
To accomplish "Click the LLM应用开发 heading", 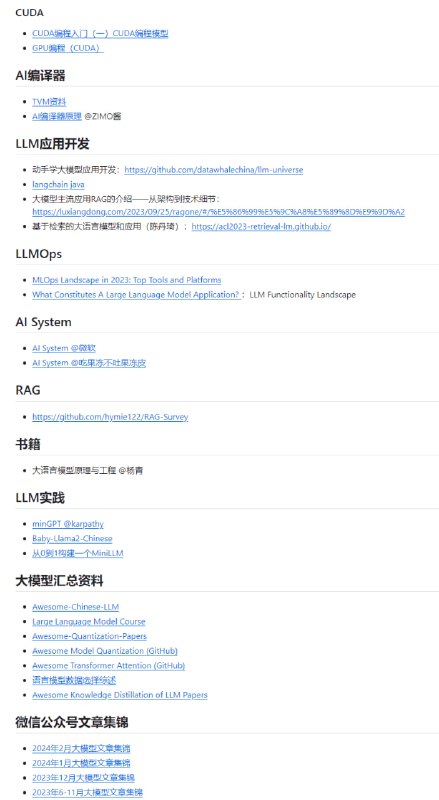I will point(53,144).
